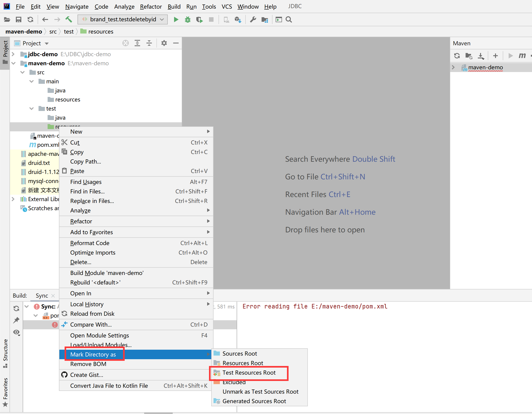The image size is (532, 414).
Task: Click Maven reload all projects icon
Action: [x=457, y=56]
